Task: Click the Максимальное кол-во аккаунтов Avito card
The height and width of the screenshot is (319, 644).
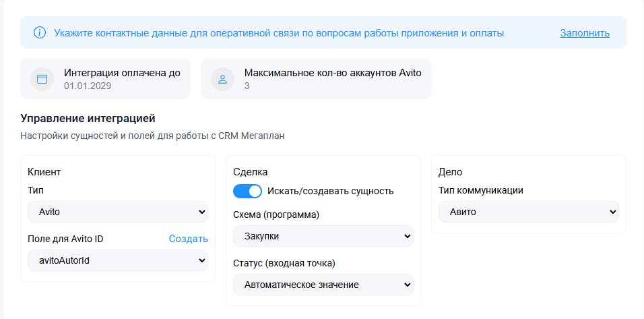Action: point(316,79)
